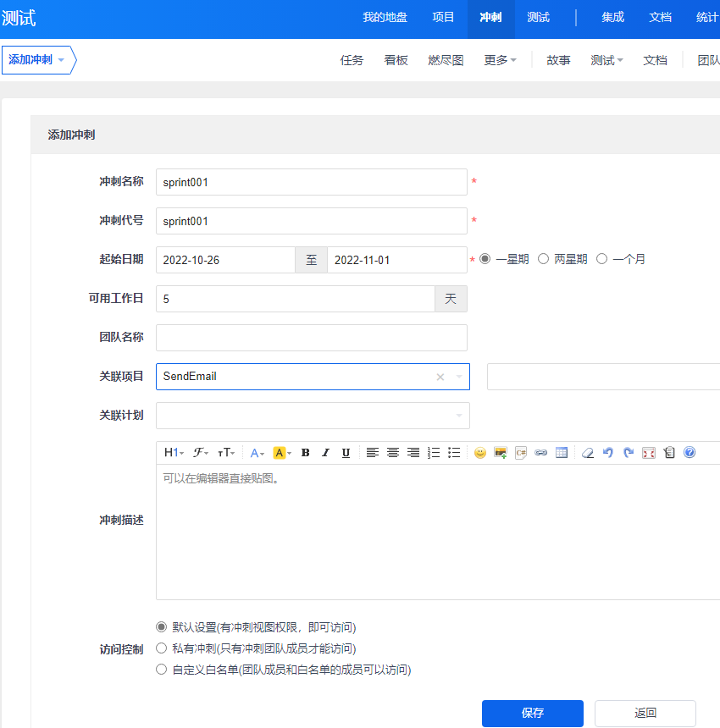Open 冲刺 in top navigation
Image resolution: width=720 pixels, height=728 pixels.
490,18
